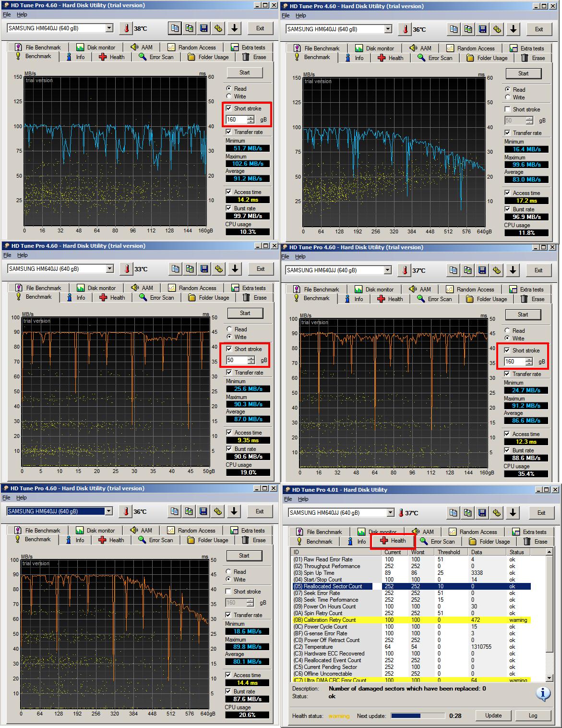Open drive dropdown in top-left window
The width and height of the screenshot is (562, 728).
[x=109, y=28]
